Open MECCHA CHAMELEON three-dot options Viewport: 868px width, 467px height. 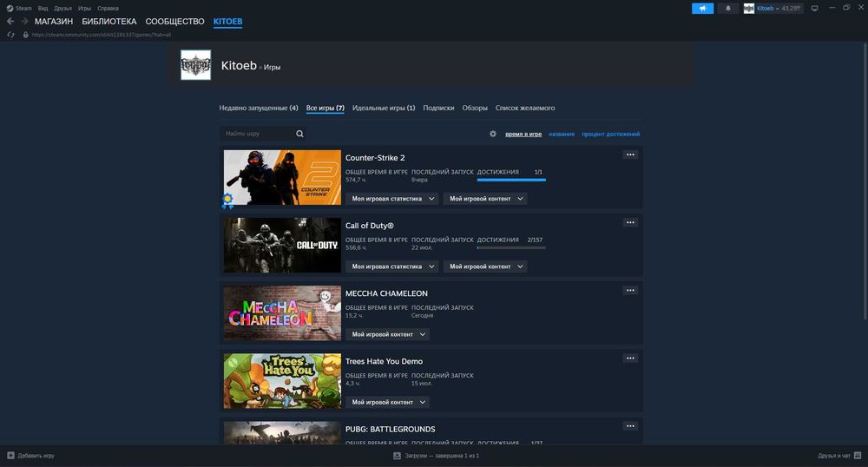coord(630,291)
